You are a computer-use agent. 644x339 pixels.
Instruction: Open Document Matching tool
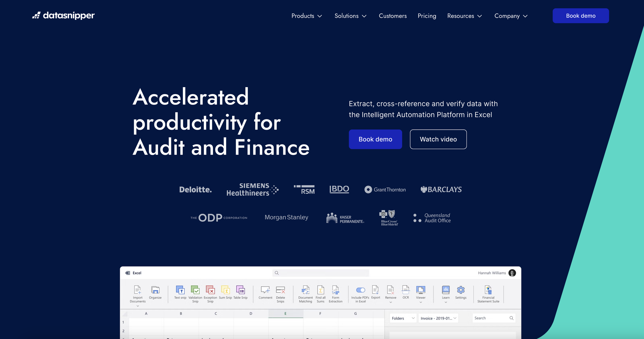tap(306, 290)
